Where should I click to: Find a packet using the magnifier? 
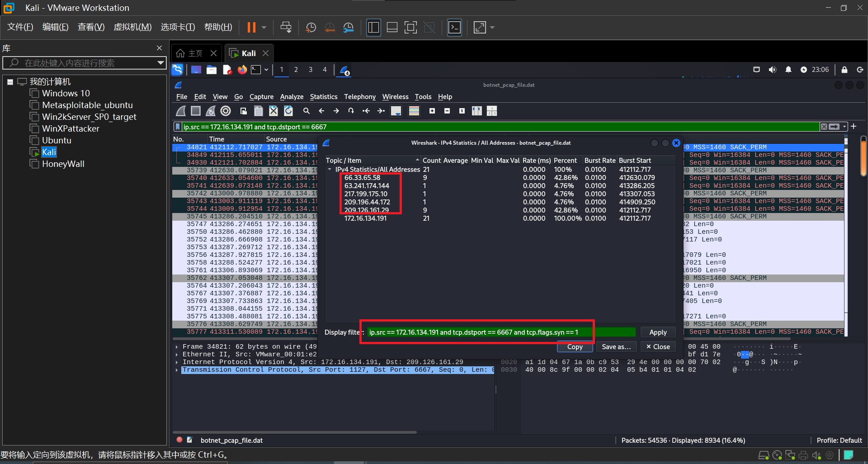[307, 111]
